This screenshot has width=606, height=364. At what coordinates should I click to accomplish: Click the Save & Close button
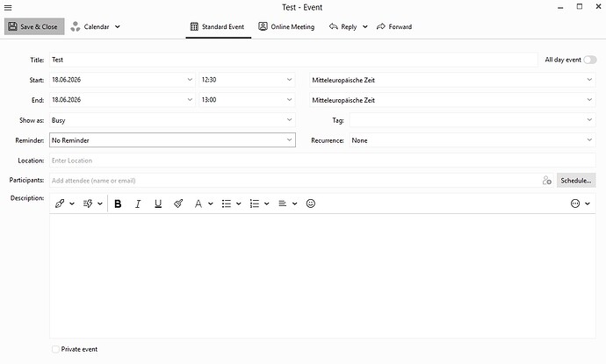tap(34, 26)
